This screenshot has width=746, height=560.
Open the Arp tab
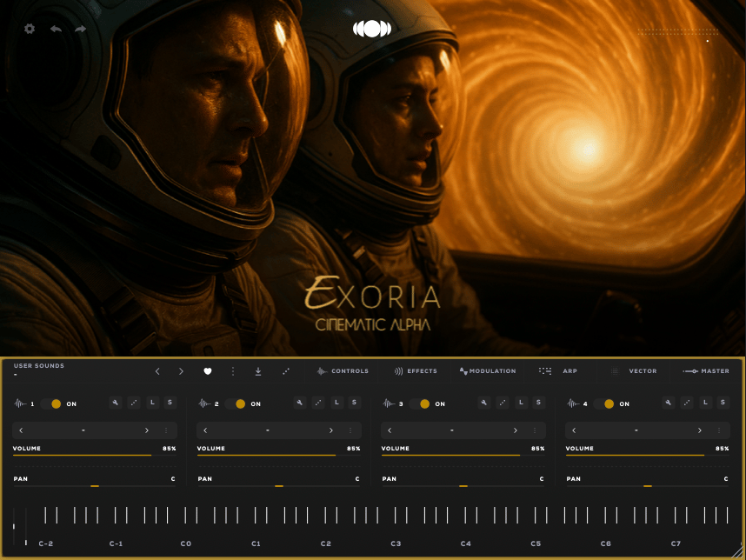pyautogui.click(x=558, y=371)
